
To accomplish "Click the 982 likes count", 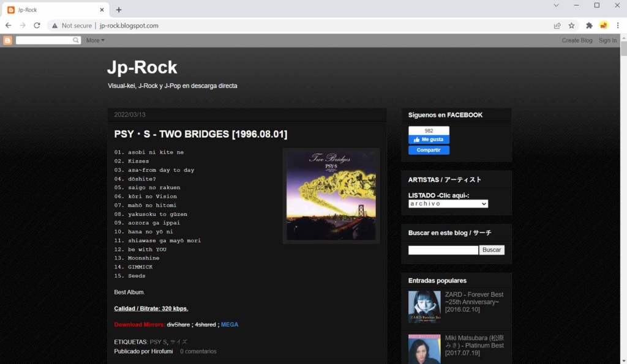I will [x=429, y=131].
